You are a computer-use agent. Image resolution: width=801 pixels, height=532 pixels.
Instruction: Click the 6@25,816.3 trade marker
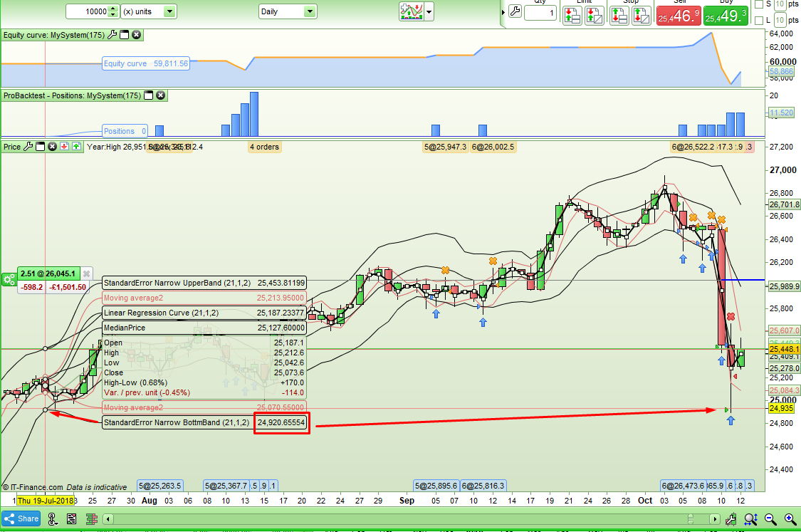click(x=483, y=486)
